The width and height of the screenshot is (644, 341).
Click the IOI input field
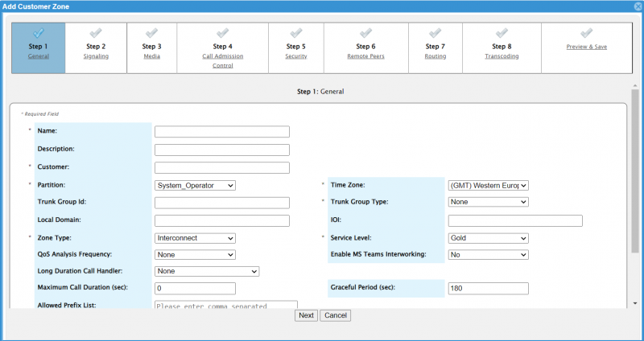click(x=515, y=221)
